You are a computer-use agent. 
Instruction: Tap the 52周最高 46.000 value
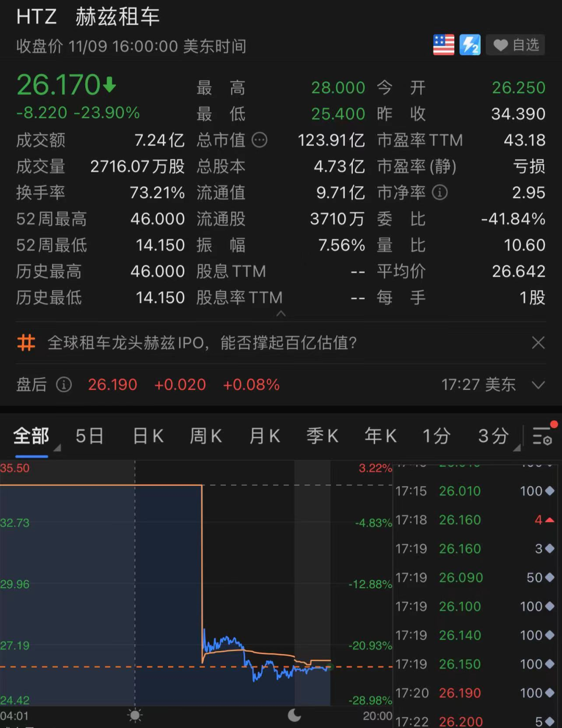tap(158, 219)
